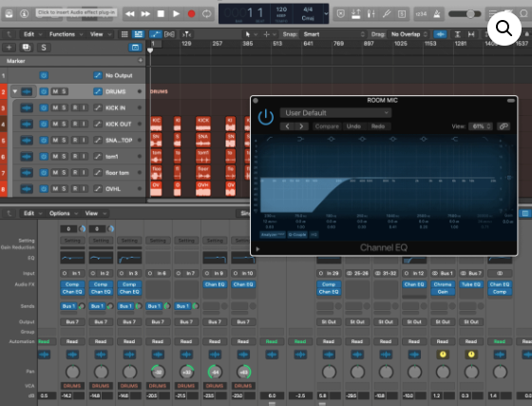The image size is (532, 406).
Task: Open the LCD display mode dropdown arrow
Action: click(326, 14)
